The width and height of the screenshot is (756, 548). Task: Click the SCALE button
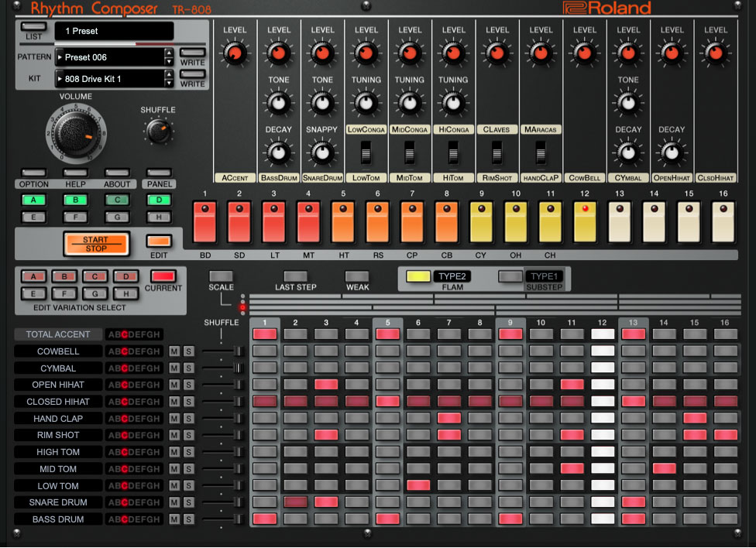tap(221, 276)
